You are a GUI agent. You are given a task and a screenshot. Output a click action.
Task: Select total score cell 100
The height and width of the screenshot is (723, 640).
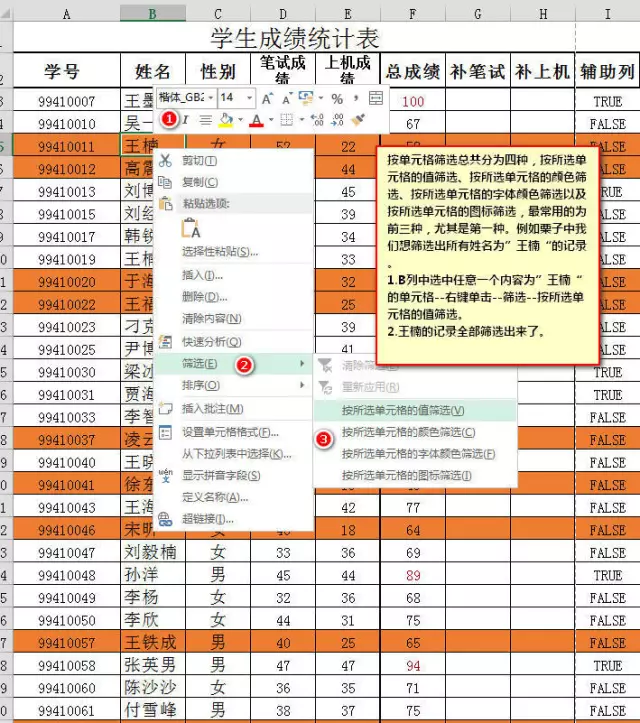[413, 101]
